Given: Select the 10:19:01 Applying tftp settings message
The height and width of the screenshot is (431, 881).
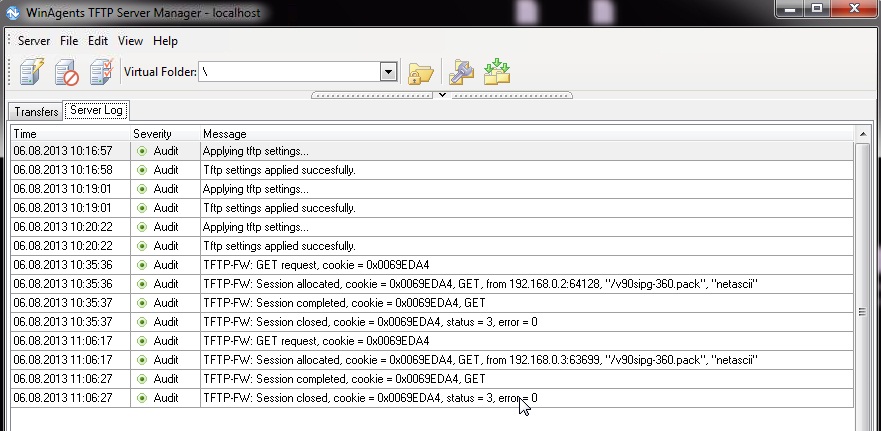Looking at the screenshot, I should coord(256,189).
